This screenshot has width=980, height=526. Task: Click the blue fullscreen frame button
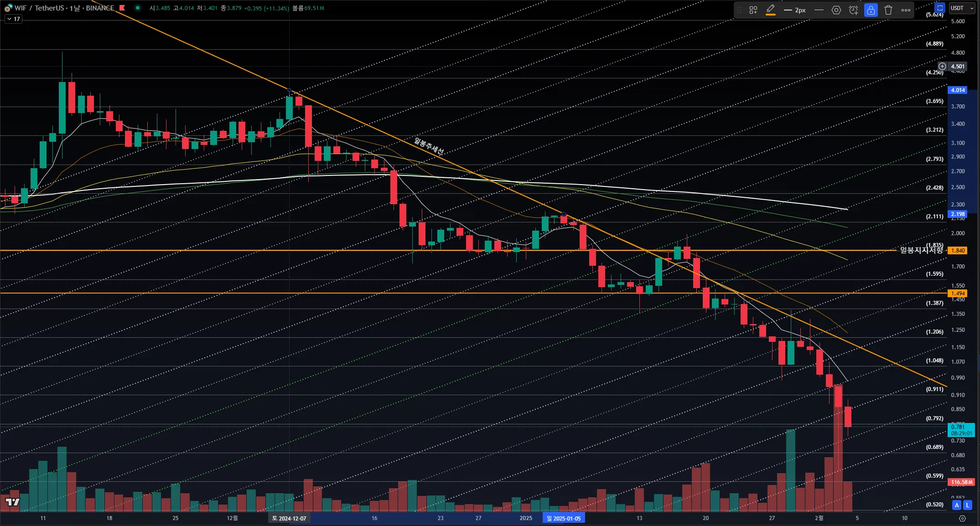click(939, 8)
